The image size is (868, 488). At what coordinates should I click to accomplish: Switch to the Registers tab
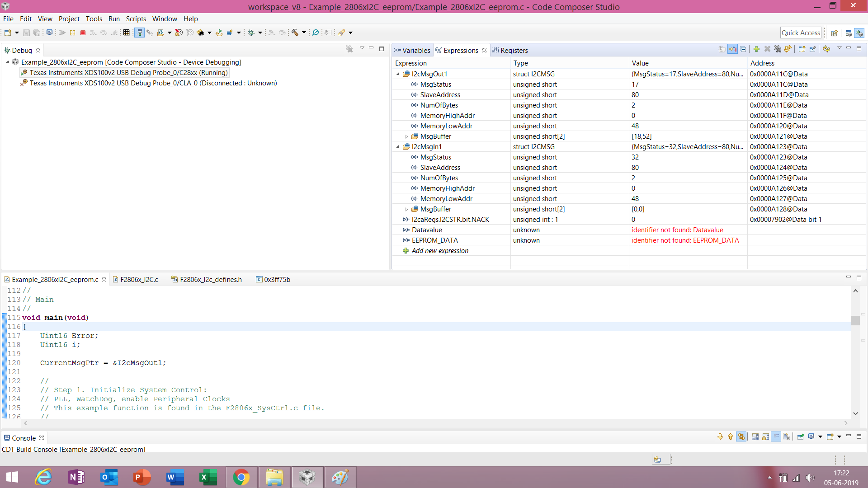point(514,51)
